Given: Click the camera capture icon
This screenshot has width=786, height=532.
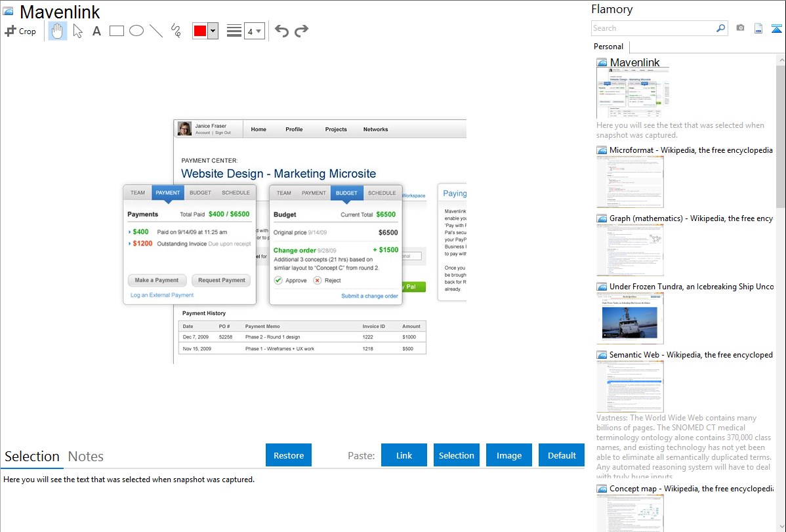Looking at the screenshot, I should [740, 28].
